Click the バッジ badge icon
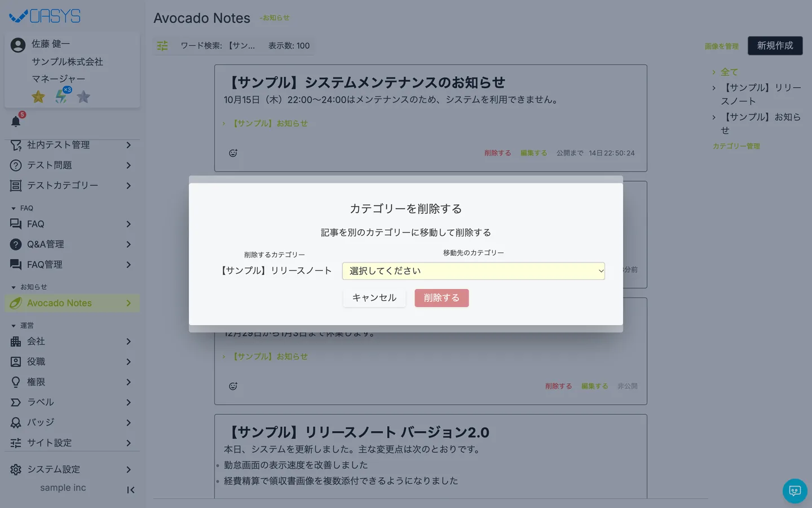812x508 pixels. pos(16,423)
